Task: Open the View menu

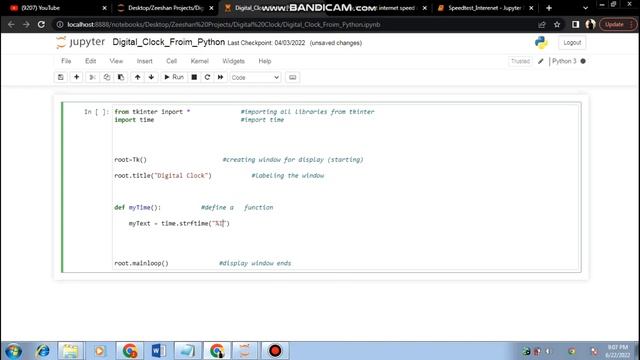Action: click(x=116, y=61)
